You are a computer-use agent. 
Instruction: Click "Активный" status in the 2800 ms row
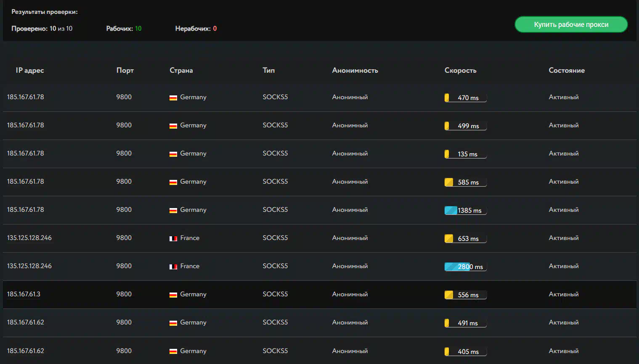[564, 266]
